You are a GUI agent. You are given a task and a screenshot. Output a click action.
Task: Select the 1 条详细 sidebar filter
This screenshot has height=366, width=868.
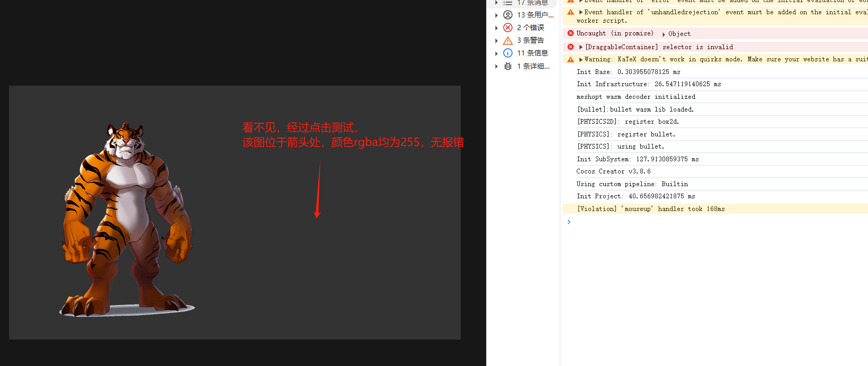point(524,66)
